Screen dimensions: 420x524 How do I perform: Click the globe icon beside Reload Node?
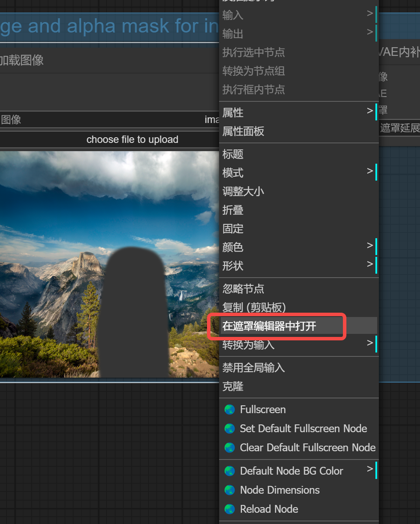[x=229, y=509]
